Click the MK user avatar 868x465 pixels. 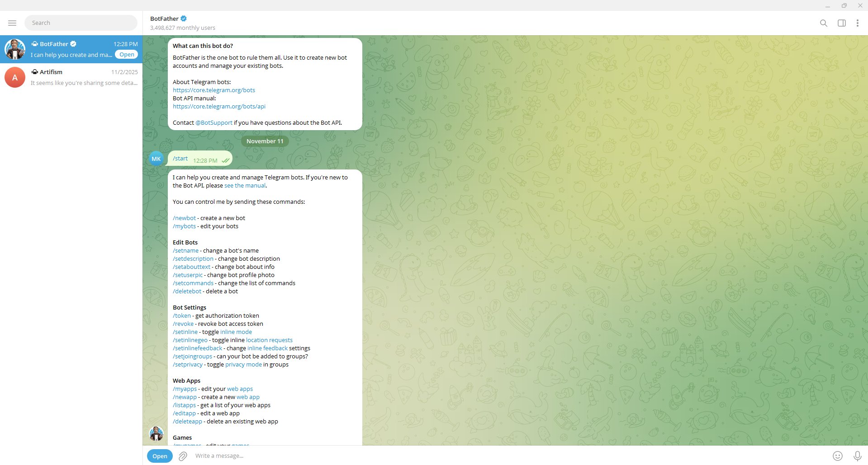(156, 159)
